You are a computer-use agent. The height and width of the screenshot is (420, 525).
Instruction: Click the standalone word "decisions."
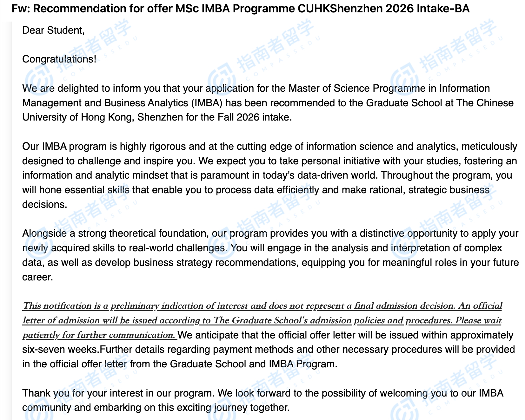(44, 204)
